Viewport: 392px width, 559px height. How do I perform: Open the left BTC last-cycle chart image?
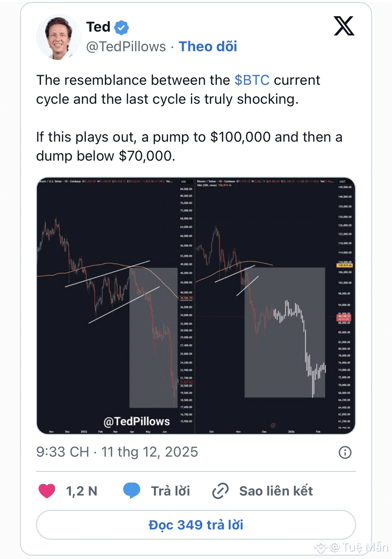point(116,305)
